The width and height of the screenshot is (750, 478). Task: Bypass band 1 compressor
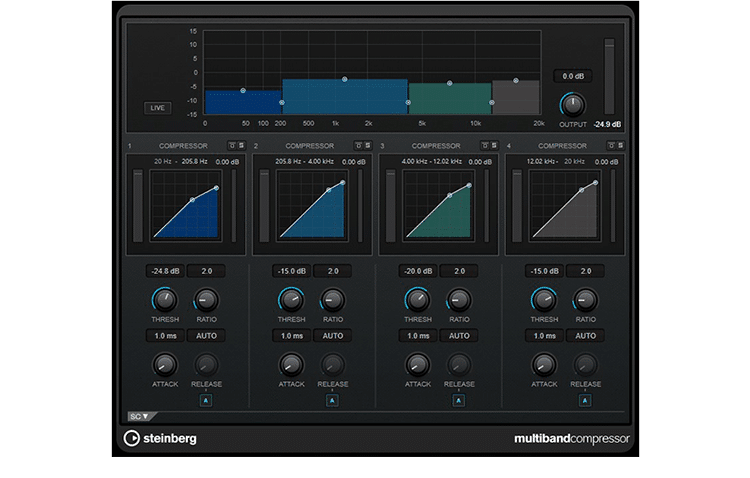232,145
